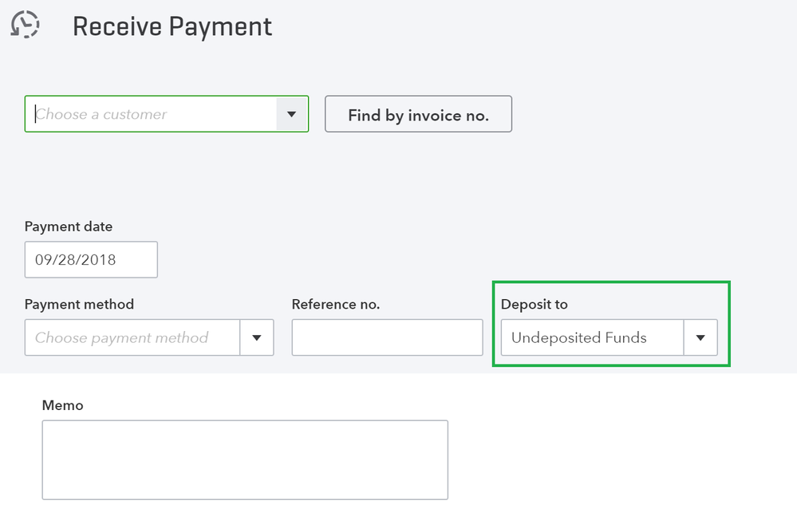Screen dimensions: 797x532
Task: Click the Choose payment method placeholder text
Action: [x=121, y=337]
